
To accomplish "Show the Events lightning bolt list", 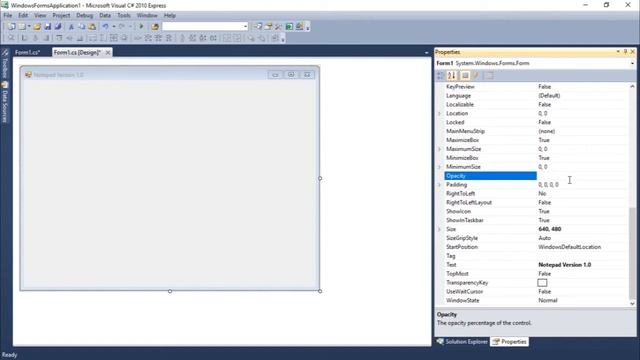I will point(476,76).
